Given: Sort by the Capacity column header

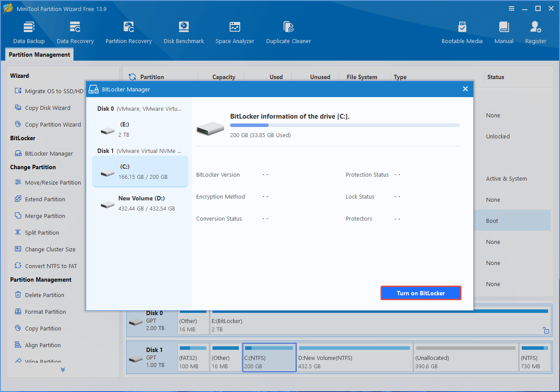Looking at the screenshot, I should coord(224,77).
